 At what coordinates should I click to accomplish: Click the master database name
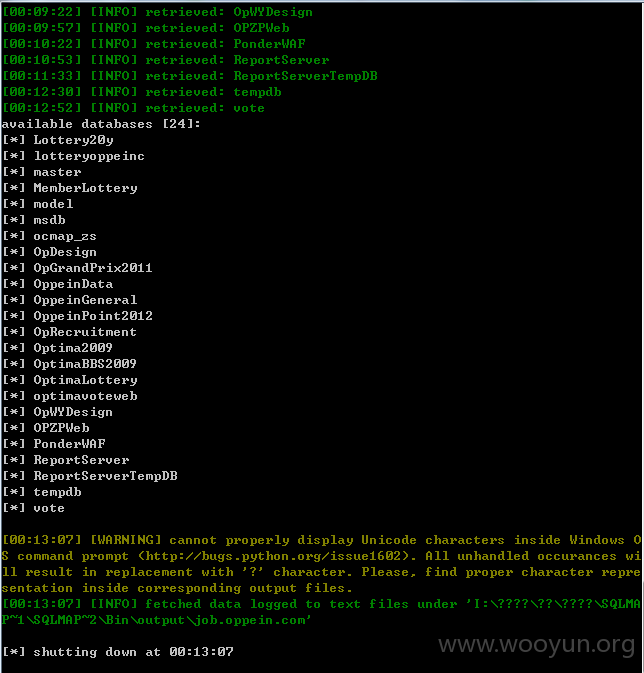[x=57, y=172]
